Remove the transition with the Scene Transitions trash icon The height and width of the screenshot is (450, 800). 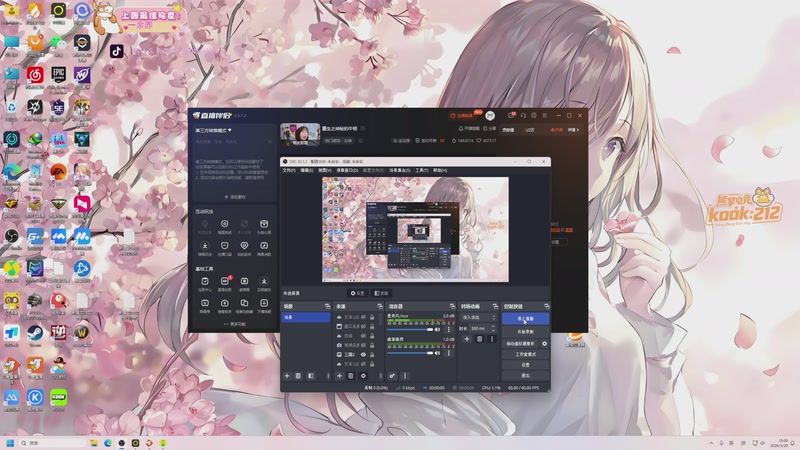[479, 339]
